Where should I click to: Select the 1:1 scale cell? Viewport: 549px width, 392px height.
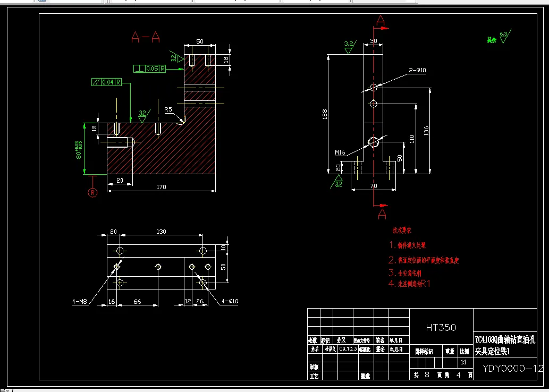[464, 363]
